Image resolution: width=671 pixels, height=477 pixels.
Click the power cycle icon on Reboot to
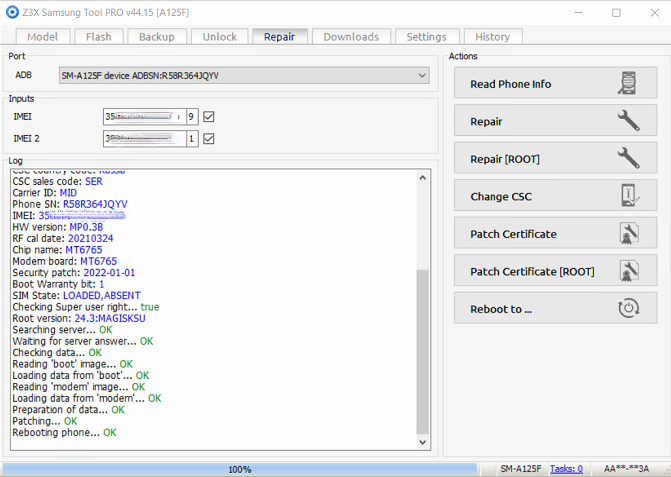pyautogui.click(x=628, y=309)
